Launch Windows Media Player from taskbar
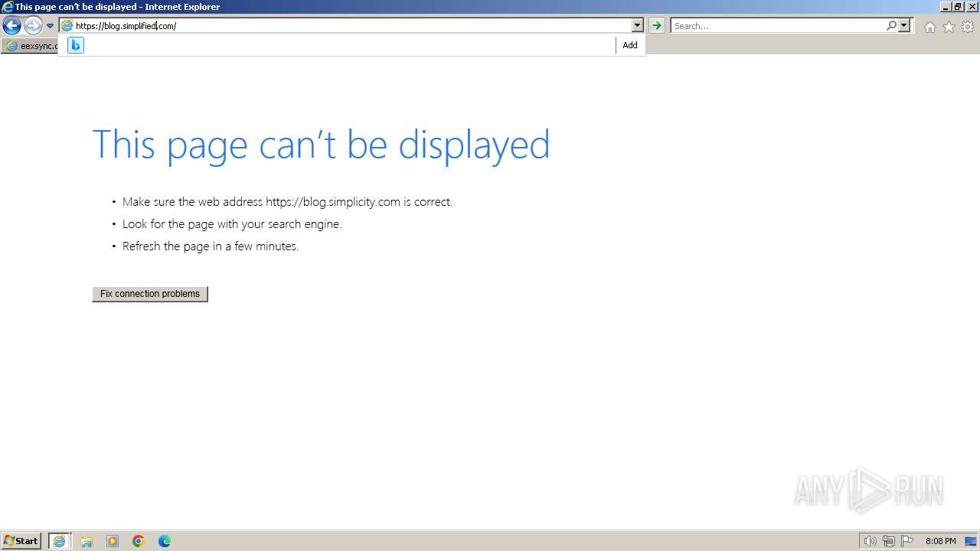This screenshot has height=551, width=980. [113, 541]
